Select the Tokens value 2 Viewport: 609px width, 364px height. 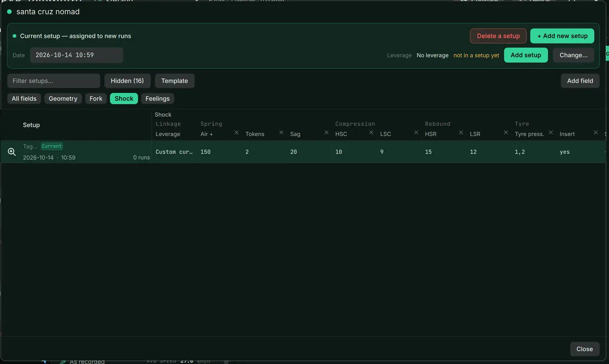click(x=247, y=152)
